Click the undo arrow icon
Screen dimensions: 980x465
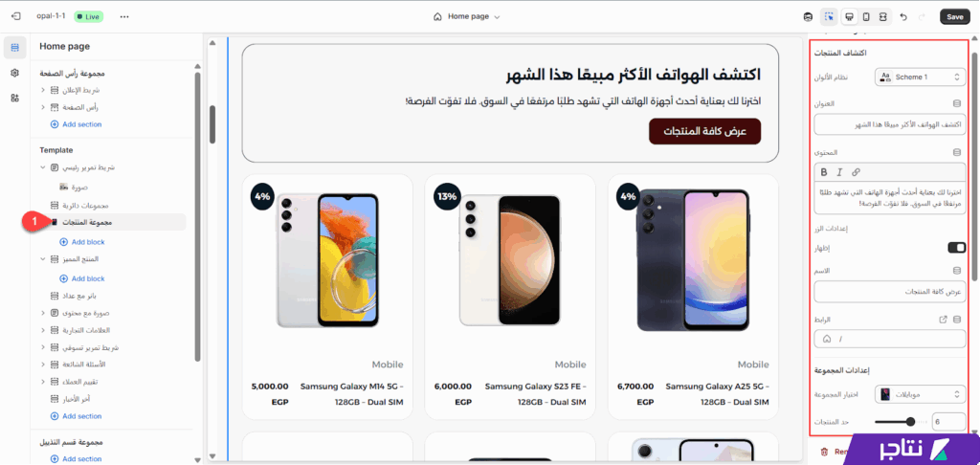coord(903,17)
